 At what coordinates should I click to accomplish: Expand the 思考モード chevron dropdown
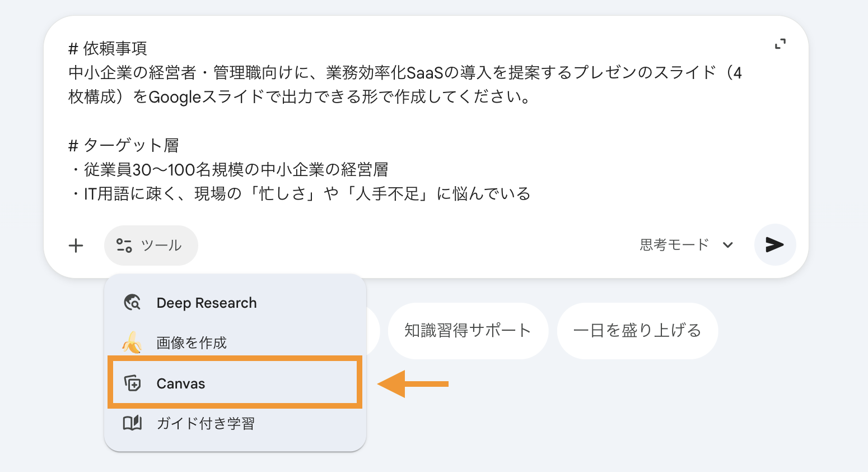pos(727,245)
